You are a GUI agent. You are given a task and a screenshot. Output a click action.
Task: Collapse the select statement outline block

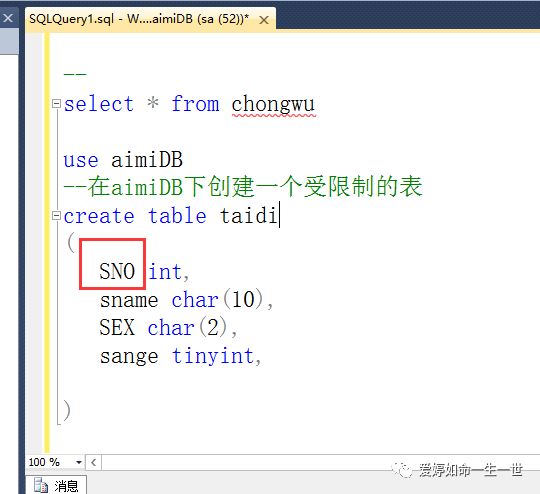pyautogui.click(x=56, y=103)
